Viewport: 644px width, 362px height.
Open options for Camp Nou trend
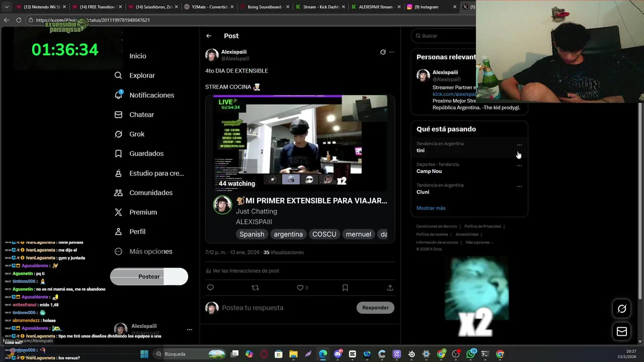(x=519, y=165)
